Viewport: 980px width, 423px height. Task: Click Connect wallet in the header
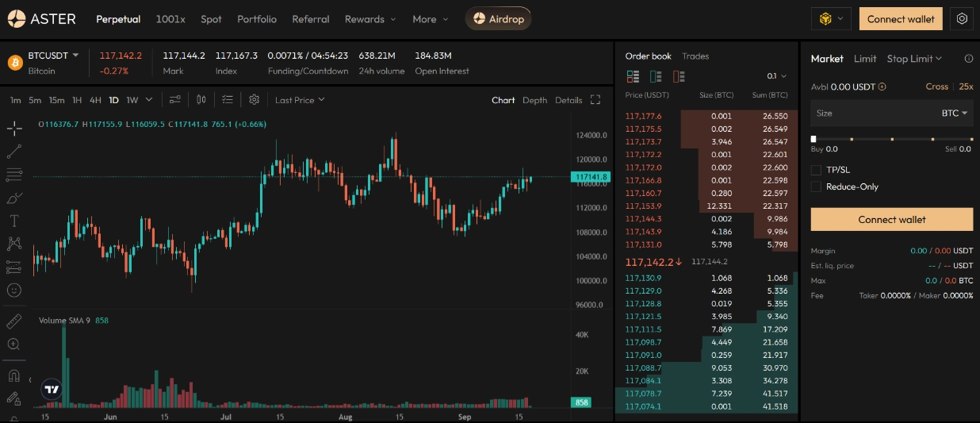click(x=901, y=19)
